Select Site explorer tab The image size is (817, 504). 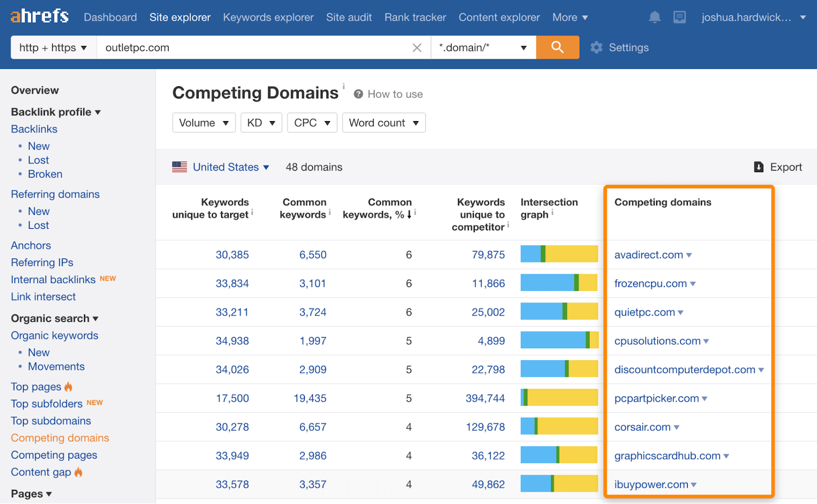(180, 17)
